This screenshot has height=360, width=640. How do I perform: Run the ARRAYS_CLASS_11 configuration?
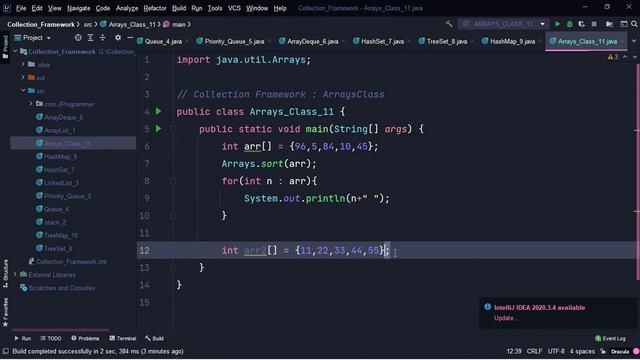[557, 24]
